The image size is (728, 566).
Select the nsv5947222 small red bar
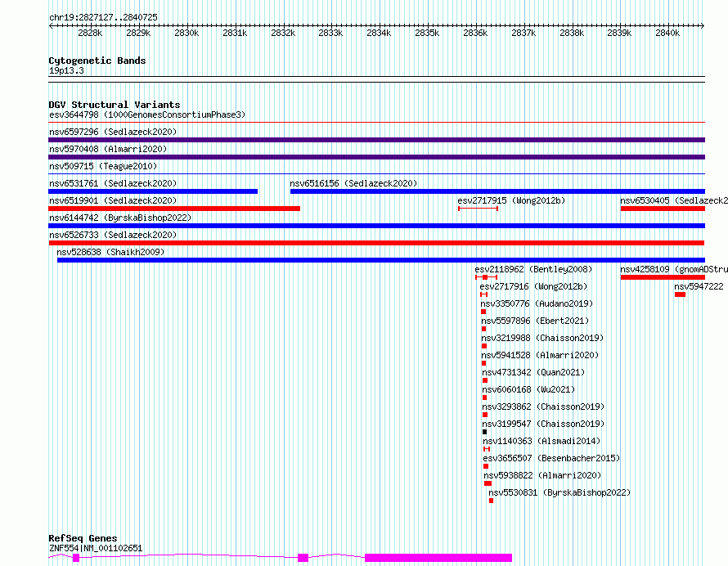(x=681, y=294)
